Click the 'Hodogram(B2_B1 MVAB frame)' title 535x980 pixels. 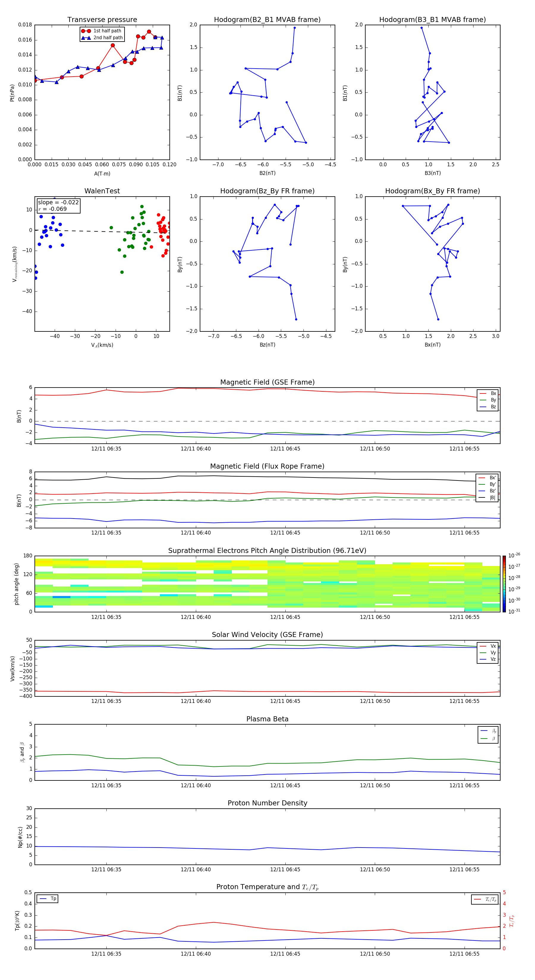click(267, 19)
